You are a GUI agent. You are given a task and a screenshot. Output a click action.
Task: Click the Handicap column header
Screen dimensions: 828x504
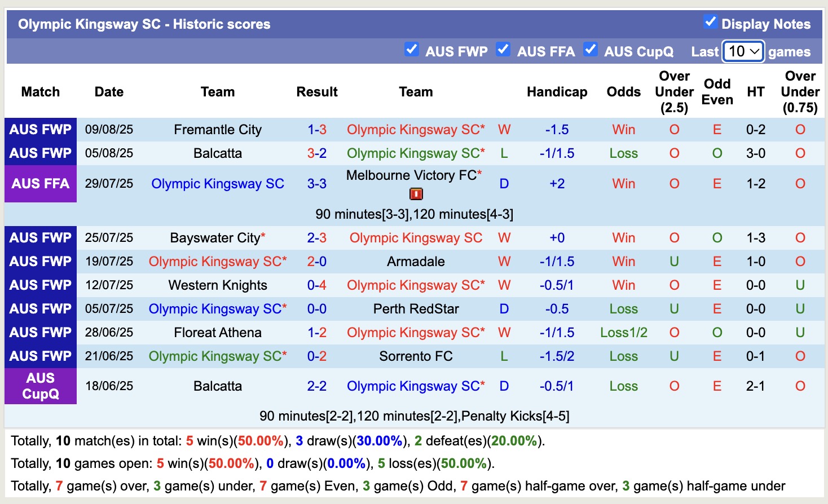[x=557, y=91]
